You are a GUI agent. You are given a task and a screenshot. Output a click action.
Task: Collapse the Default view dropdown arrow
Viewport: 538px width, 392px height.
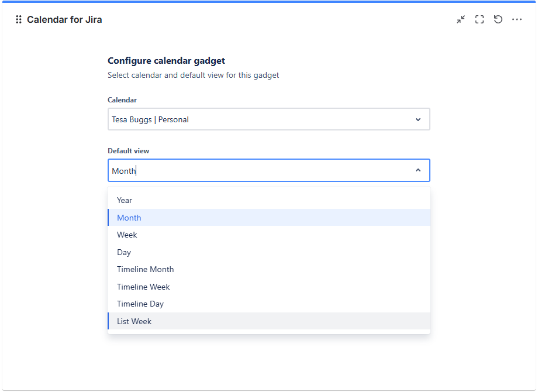[418, 170]
